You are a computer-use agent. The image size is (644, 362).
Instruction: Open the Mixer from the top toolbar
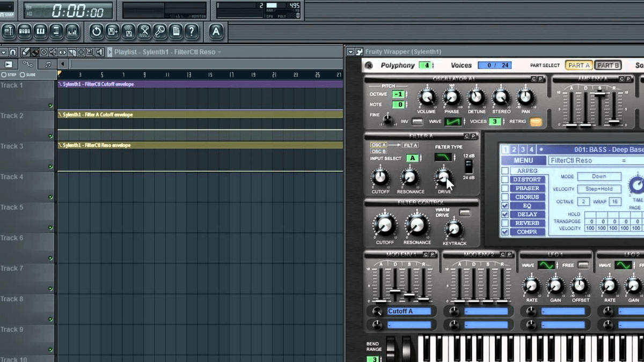73,31
